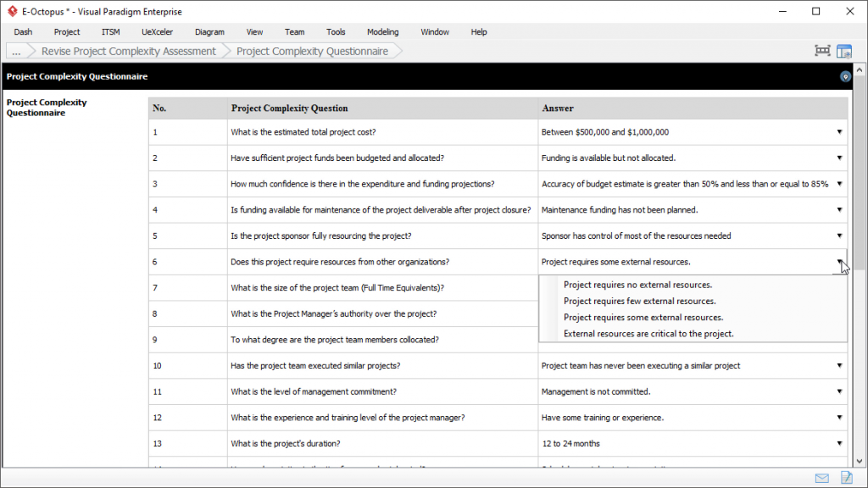Screen dimensions: 868x488
Task: Expand dropdown for management commitment answer
Action: point(837,391)
